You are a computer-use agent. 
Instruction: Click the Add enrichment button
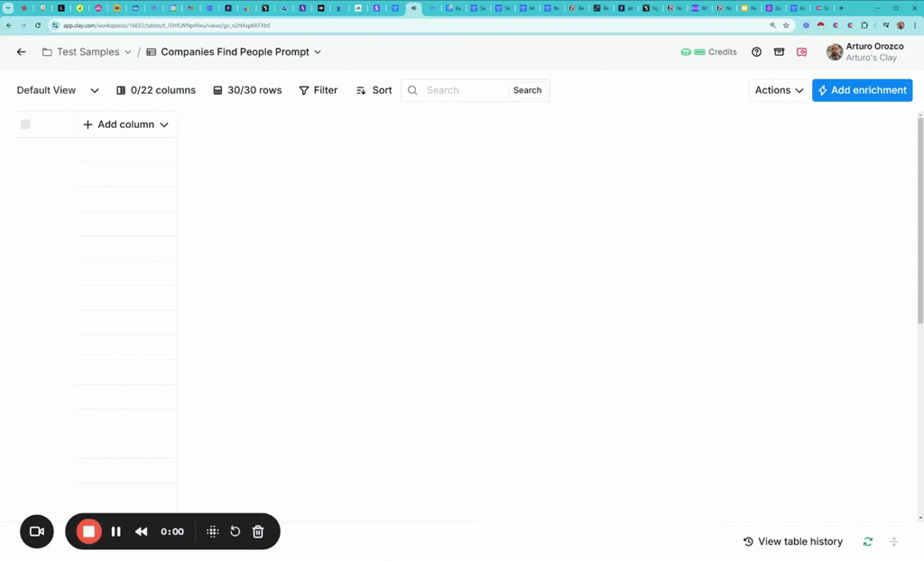pos(862,90)
